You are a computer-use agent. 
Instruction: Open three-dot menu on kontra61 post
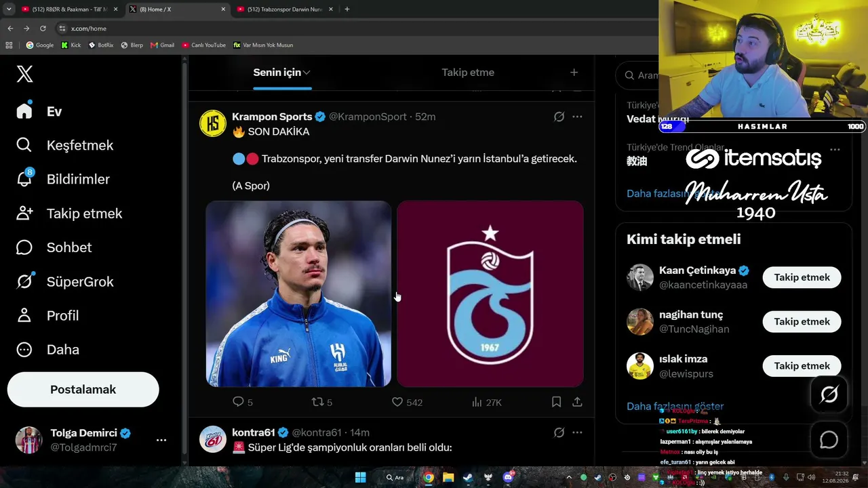pos(577,432)
